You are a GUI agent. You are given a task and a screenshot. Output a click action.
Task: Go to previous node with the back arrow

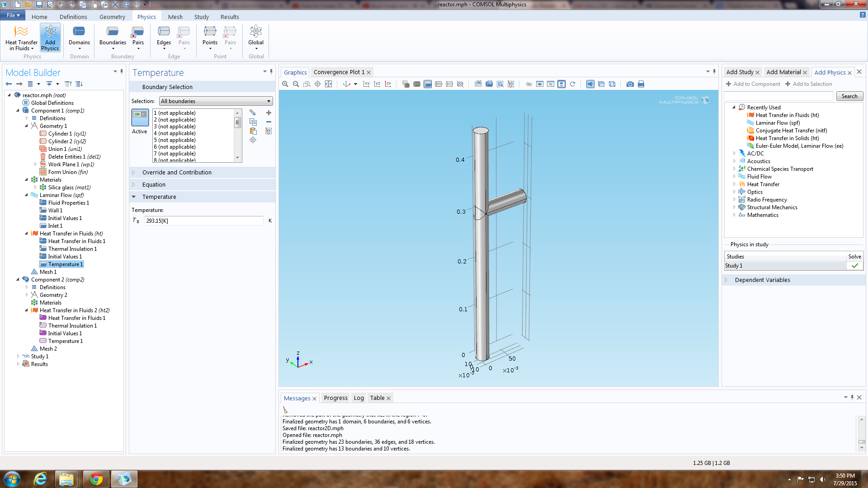coord(9,84)
